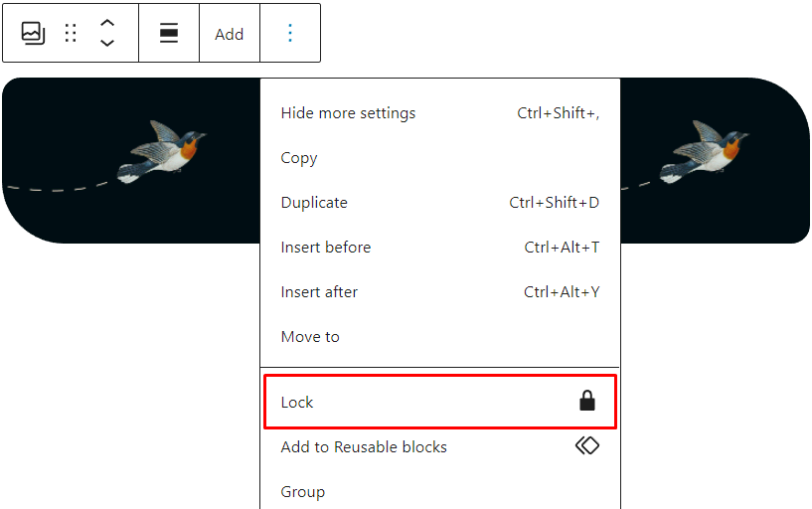
Task: Choose Add to Reusable blocks
Action: (364, 447)
